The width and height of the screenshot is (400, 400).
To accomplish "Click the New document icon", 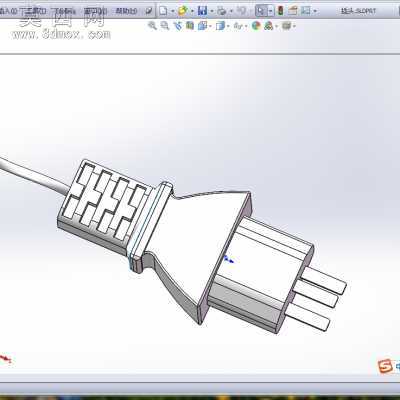I will tap(163, 11).
